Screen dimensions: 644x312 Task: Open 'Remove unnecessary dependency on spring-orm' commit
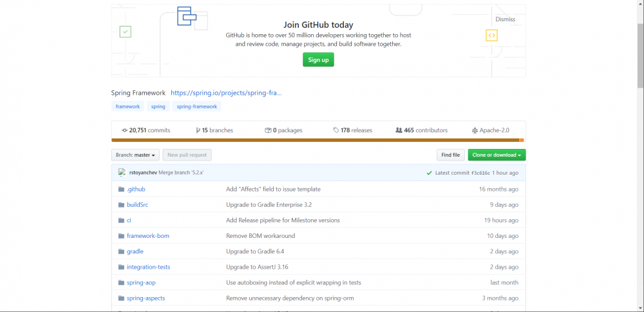point(290,298)
